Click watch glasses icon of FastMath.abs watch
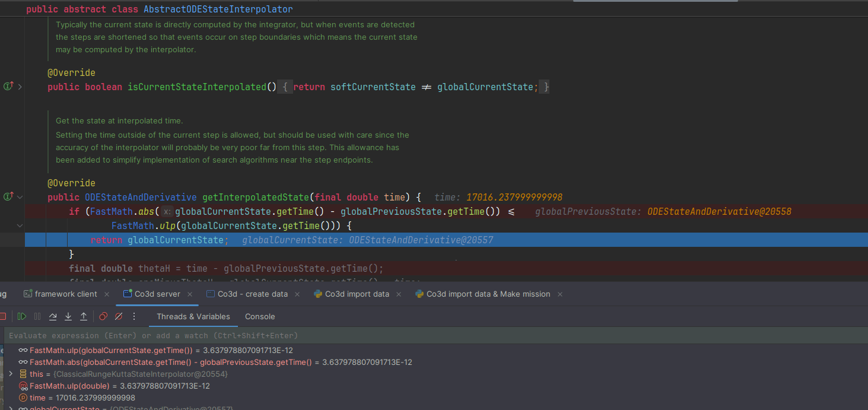Image resolution: width=868 pixels, height=410 pixels. pyautogui.click(x=23, y=362)
